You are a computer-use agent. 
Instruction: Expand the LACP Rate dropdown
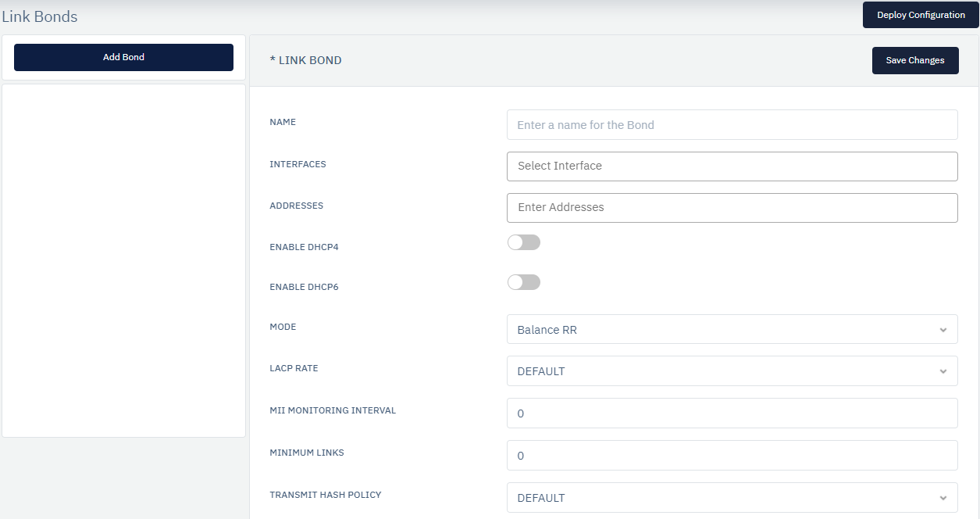tap(732, 371)
